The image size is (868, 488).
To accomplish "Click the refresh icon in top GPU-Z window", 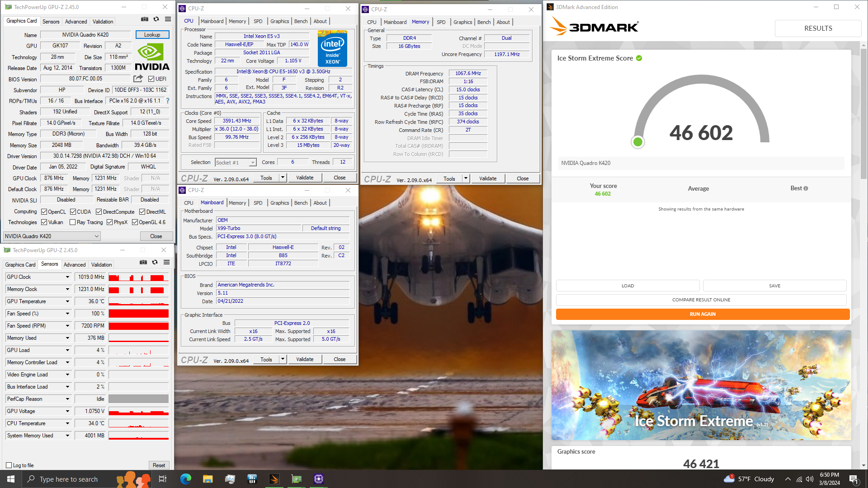I will pos(156,19).
